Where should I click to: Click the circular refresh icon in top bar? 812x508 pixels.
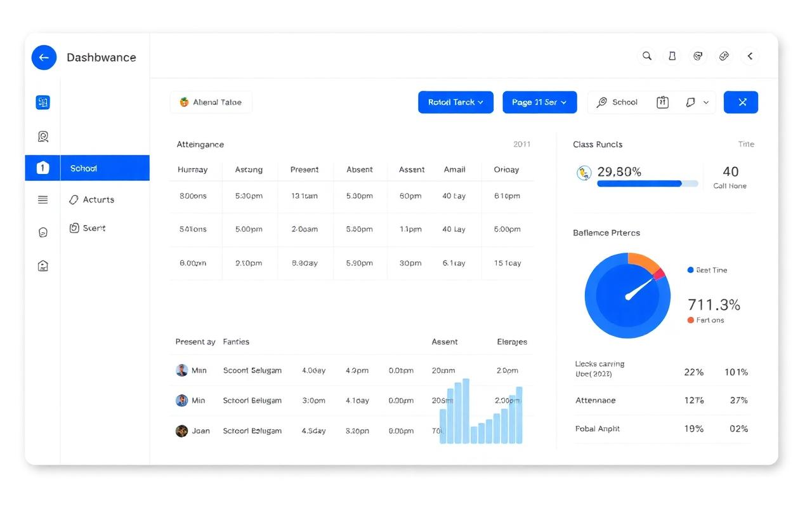[x=698, y=56]
